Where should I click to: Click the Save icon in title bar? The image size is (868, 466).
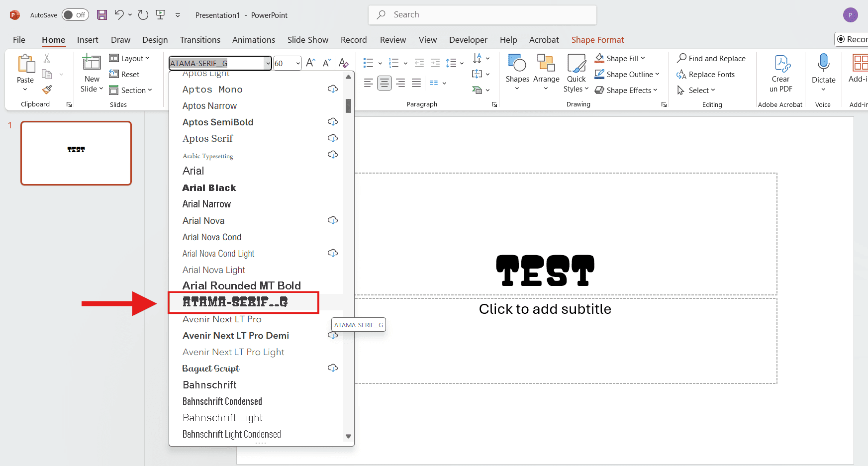click(x=102, y=15)
